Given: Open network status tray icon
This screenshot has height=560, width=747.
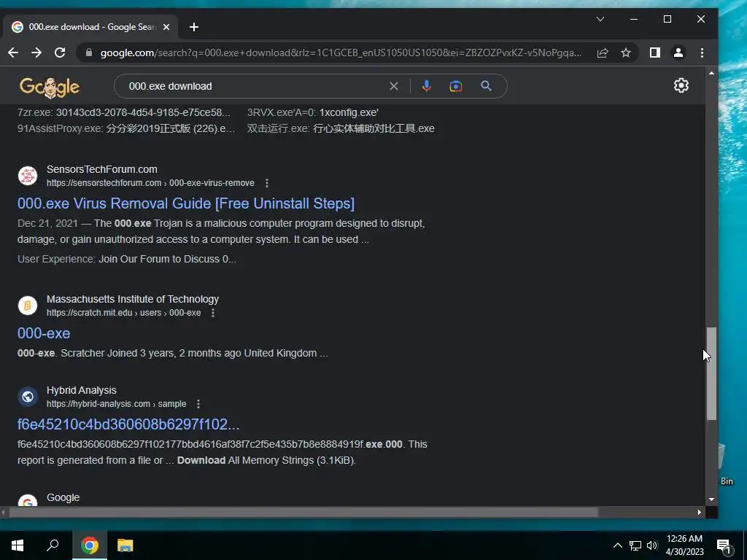Looking at the screenshot, I should click(635, 545).
